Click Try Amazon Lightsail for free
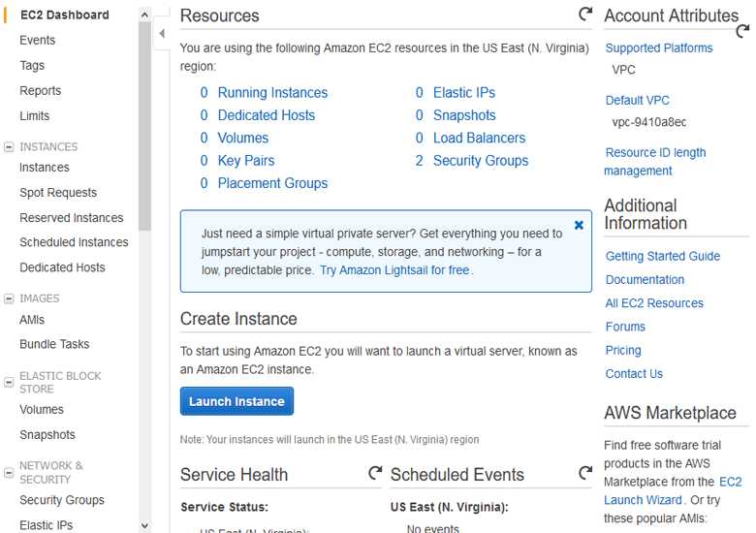The width and height of the screenshot is (756, 533). 395,270
